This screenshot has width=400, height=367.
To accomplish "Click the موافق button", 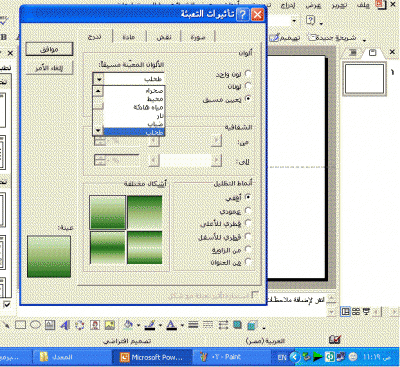I will click(49, 49).
